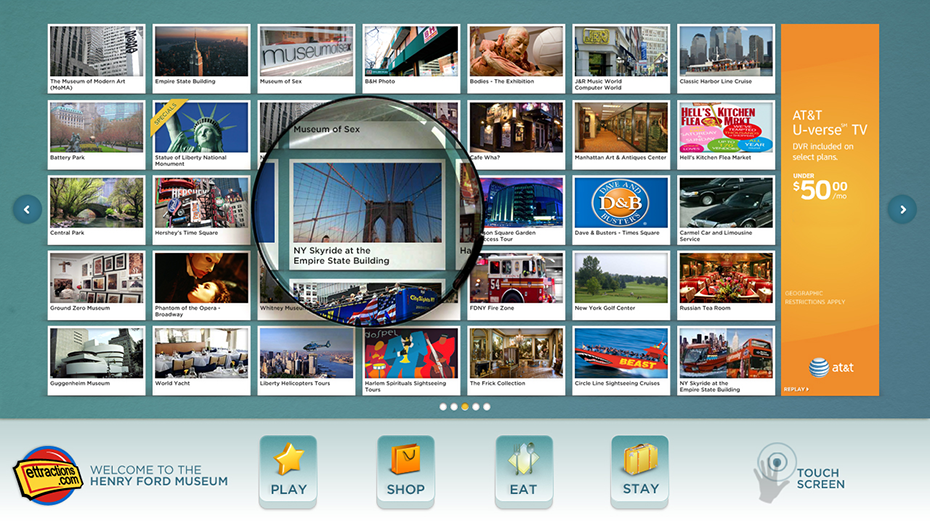Open Phantom of the Opera - Broadway tile
Image resolution: width=930 pixels, height=523 pixels.
[202, 285]
